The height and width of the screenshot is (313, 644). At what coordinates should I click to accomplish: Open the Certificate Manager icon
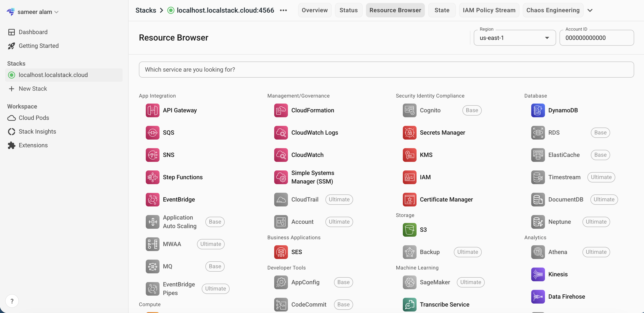click(x=409, y=200)
